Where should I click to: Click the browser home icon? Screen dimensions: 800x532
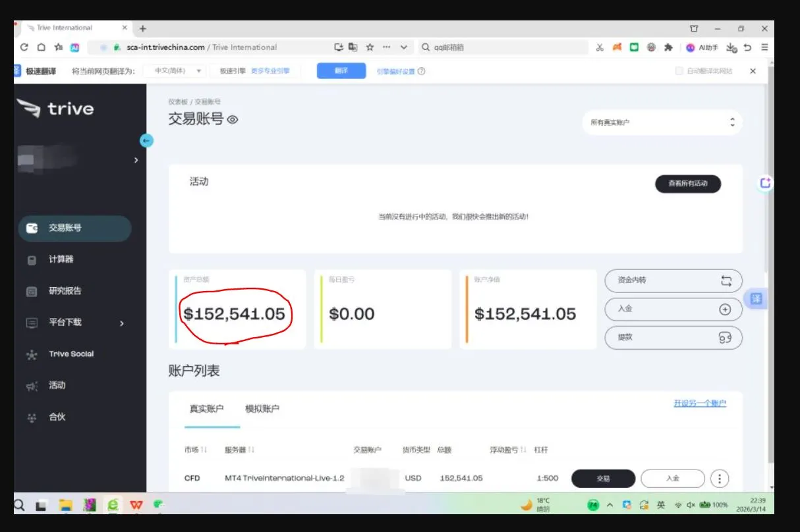(x=41, y=47)
